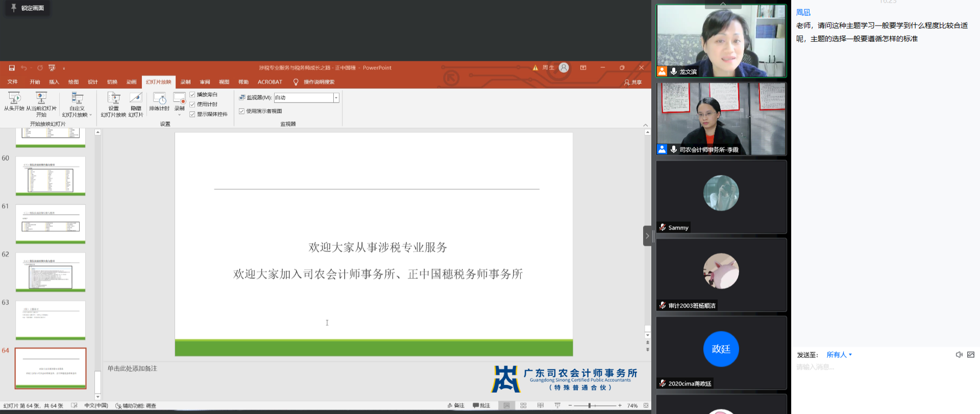The height and width of the screenshot is (414, 980).
Task: Start slideshow with 从头开始 button
Action: pyautogui.click(x=14, y=101)
